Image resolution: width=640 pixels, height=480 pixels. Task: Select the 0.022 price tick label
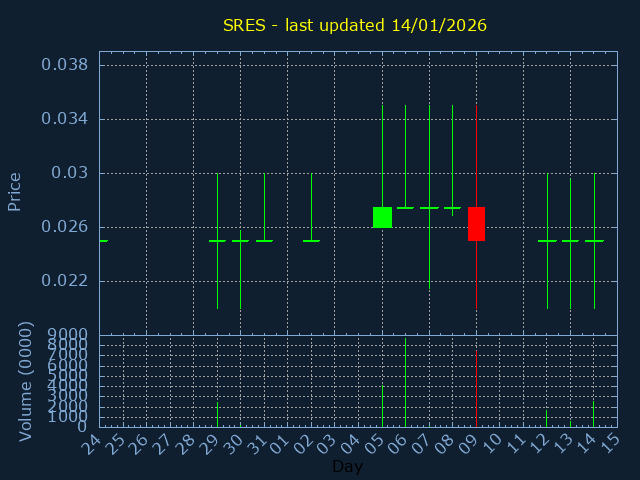(65, 281)
